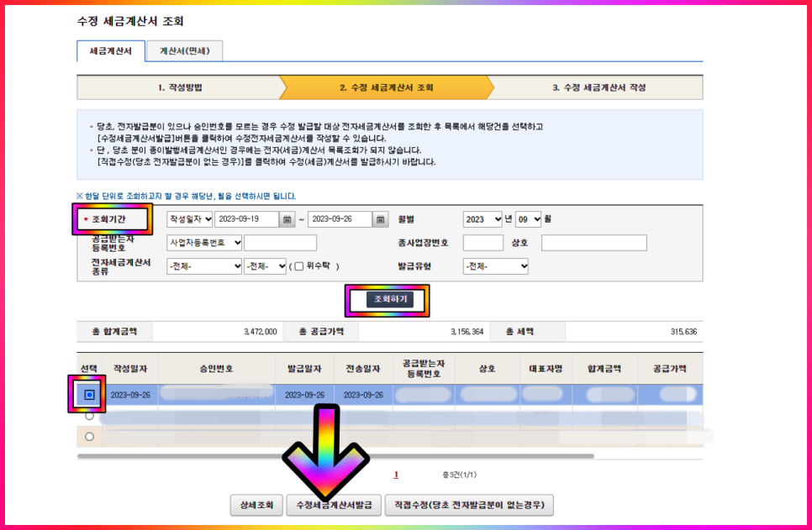Click the 대표자명 column header
This screenshot has height=530, width=812.
click(x=546, y=369)
